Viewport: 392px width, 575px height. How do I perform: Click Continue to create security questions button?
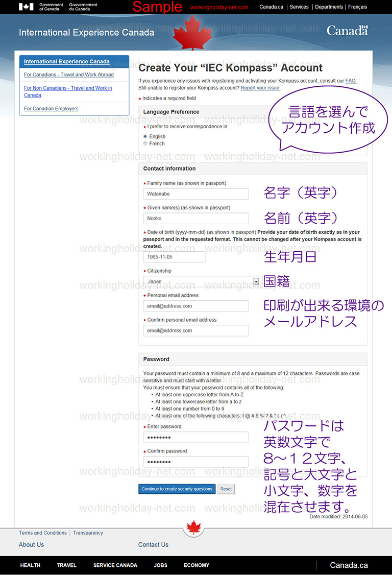click(x=177, y=489)
